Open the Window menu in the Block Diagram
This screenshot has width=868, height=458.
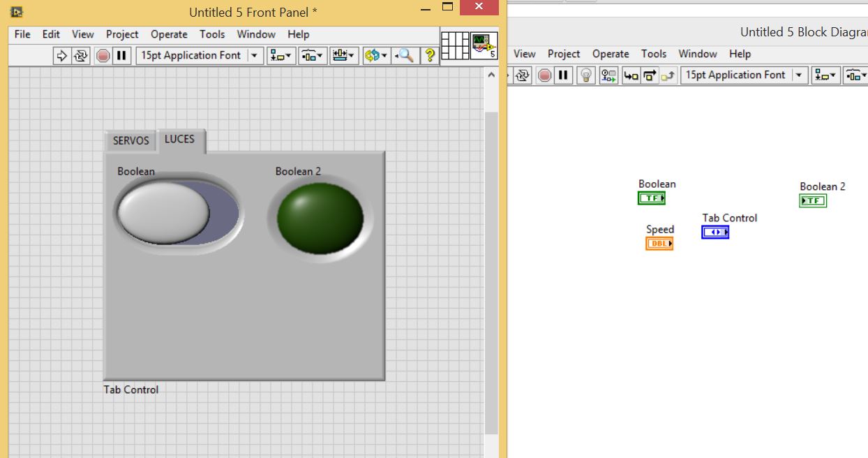698,54
